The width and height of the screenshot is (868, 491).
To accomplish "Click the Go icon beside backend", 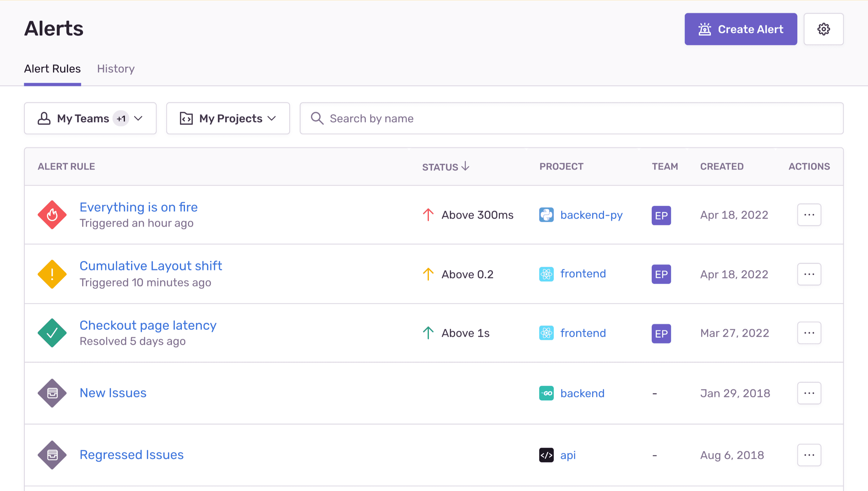I will 546,393.
